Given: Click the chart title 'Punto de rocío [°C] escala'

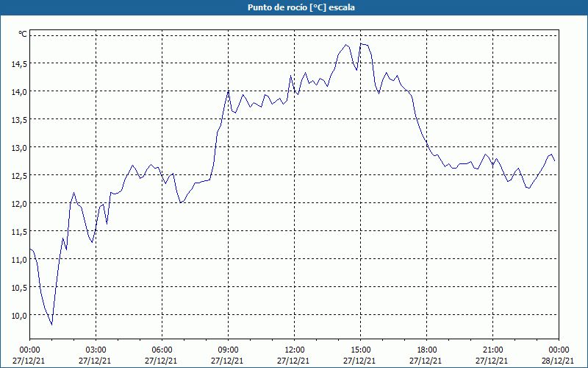Looking at the screenshot, I should tap(301, 7).
